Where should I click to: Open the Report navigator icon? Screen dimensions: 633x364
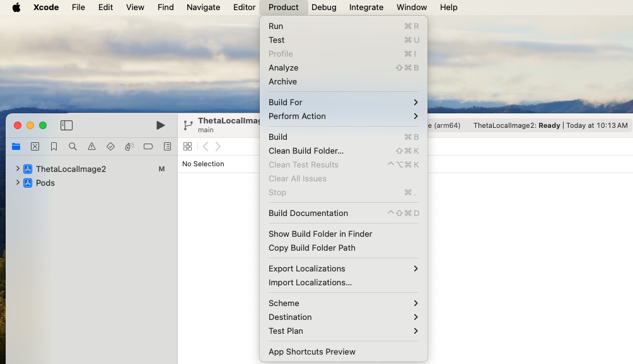tap(167, 146)
